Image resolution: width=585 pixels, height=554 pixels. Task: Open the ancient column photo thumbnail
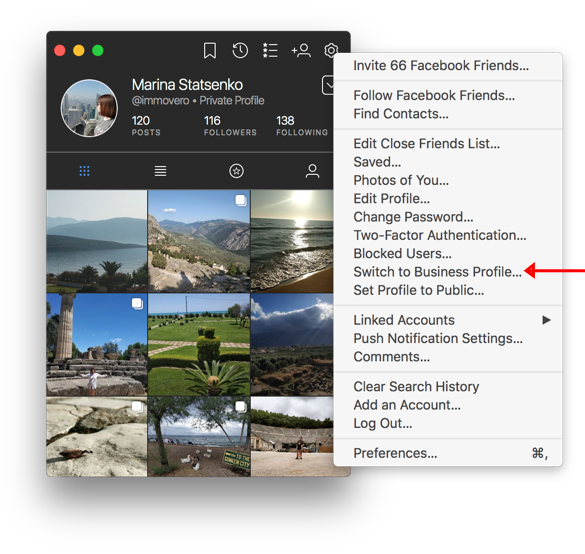pos(97,344)
